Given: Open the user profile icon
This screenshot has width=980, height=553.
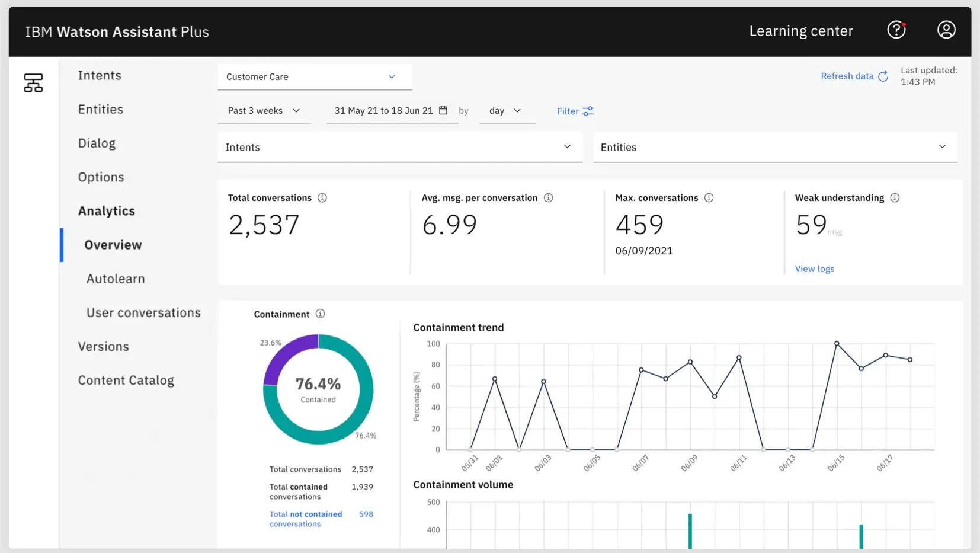Looking at the screenshot, I should tap(946, 30).
